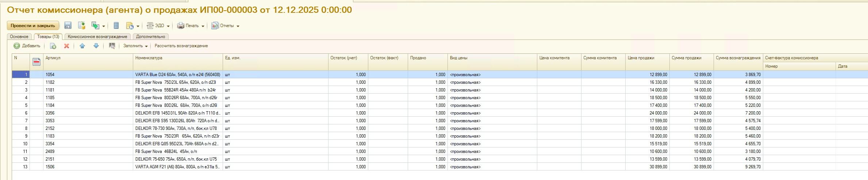The height and width of the screenshot is (180, 868).
Task: Click the barcode search icon
Action: [x=112, y=46]
